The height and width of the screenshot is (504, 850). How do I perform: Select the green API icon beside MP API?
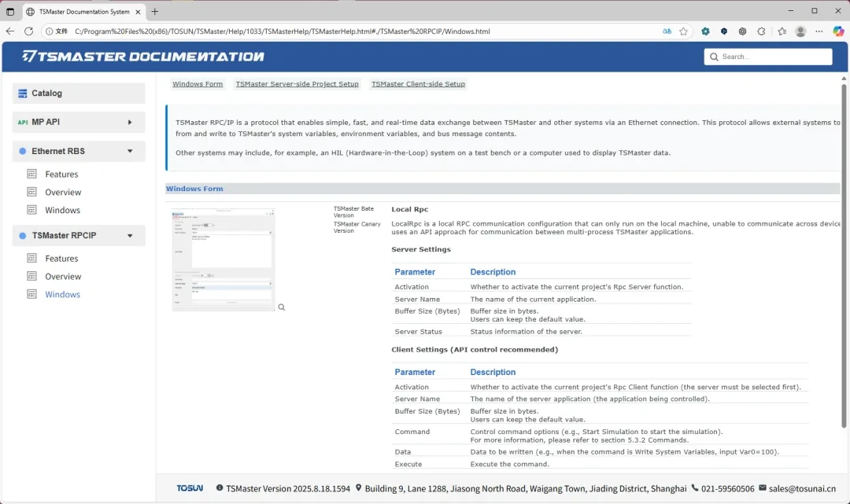24,122
